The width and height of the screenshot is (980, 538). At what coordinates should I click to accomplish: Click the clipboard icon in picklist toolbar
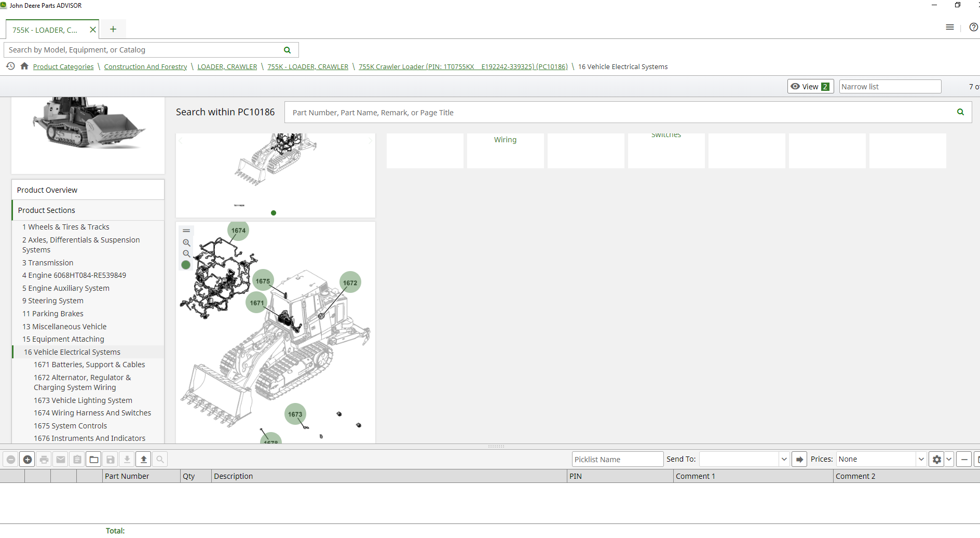tap(77, 460)
